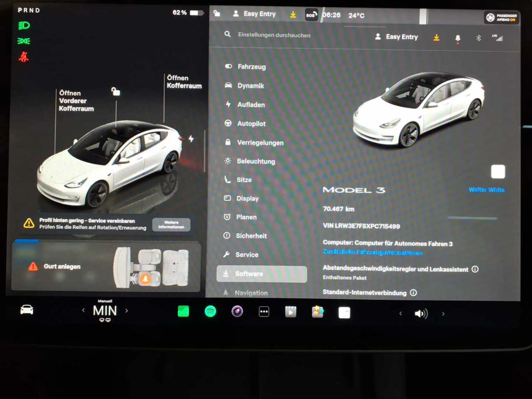Open the Toybox app

tap(318, 312)
